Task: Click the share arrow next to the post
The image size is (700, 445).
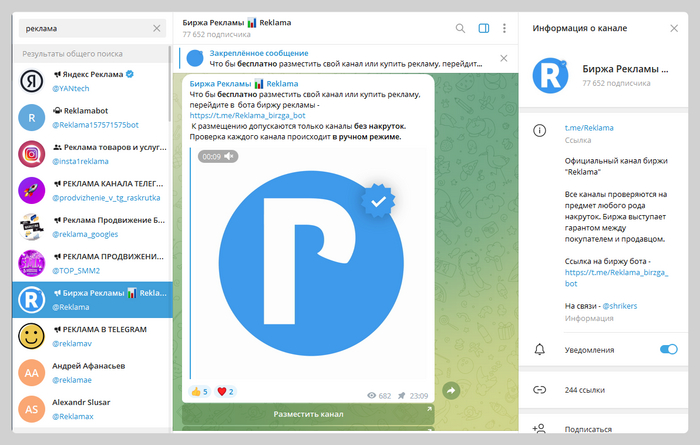Action: 451,391
